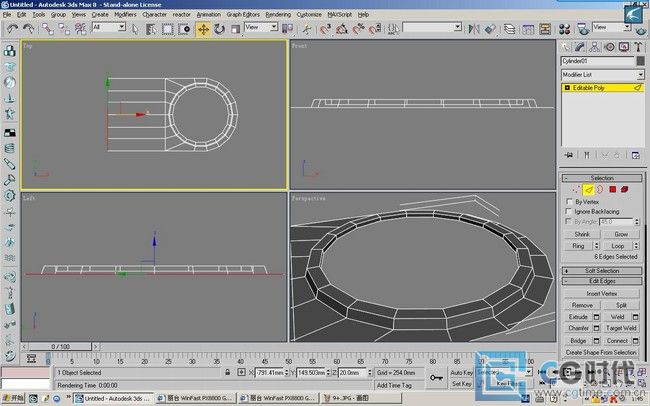Click the Cylinder01 object color swatch
Screen dimensions: 650x406
tap(640, 61)
